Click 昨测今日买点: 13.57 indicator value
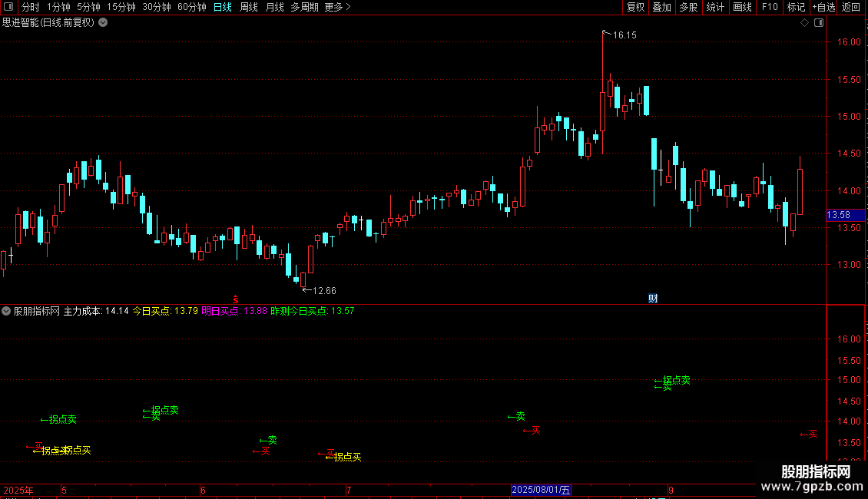Image resolution: width=868 pixels, height=499 pixels. (x=312, y=312)
